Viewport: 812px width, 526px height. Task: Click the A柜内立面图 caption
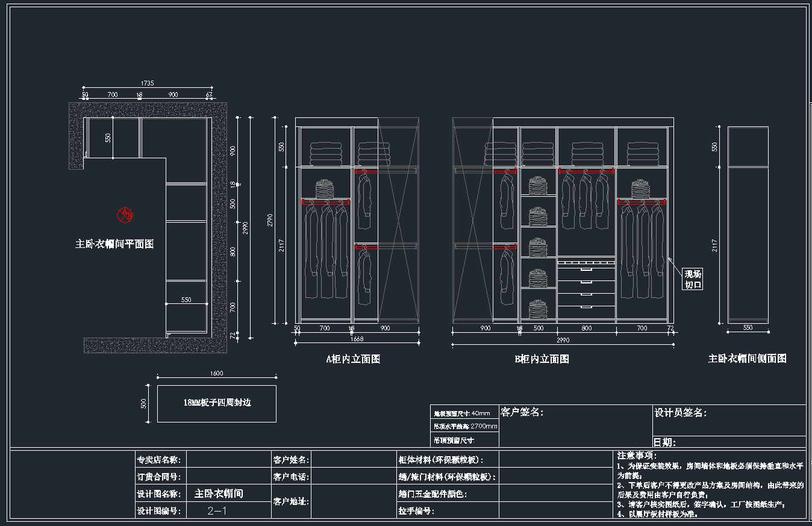click(x=353, y=359)
